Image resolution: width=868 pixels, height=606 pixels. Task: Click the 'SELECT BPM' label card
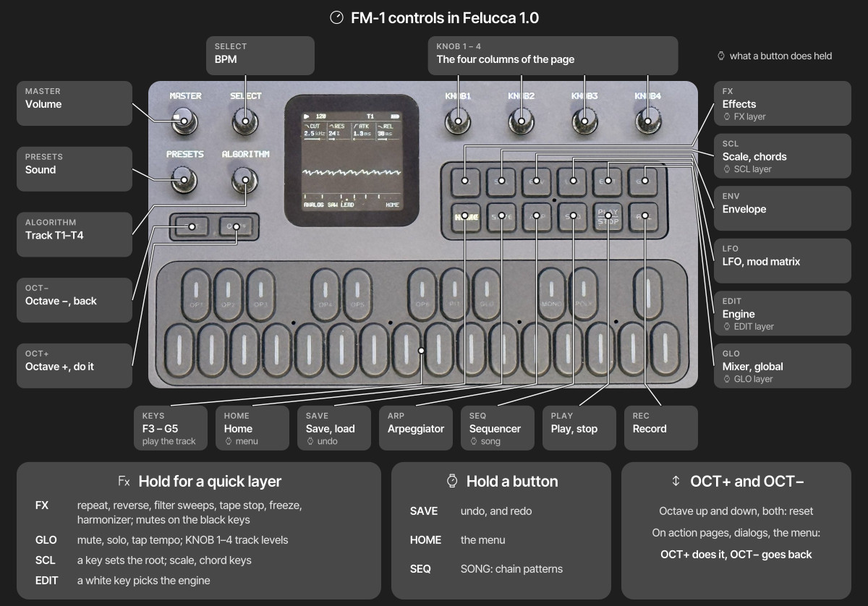260,55
